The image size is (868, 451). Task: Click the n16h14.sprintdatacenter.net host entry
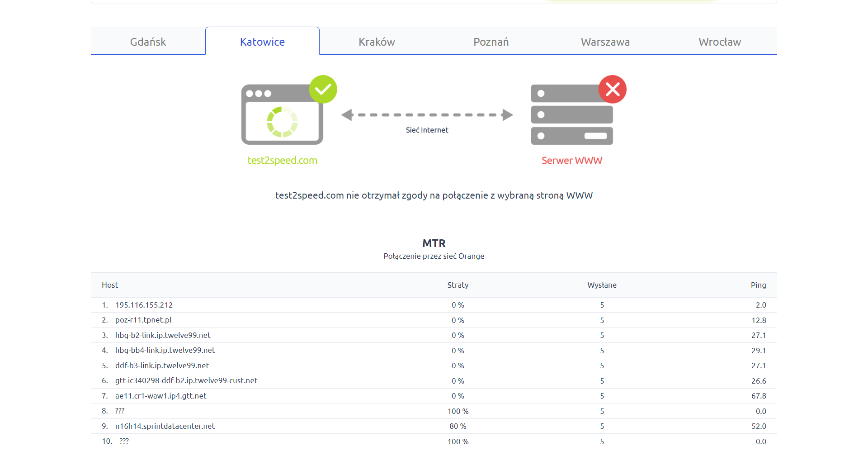[x=165, y=426]
